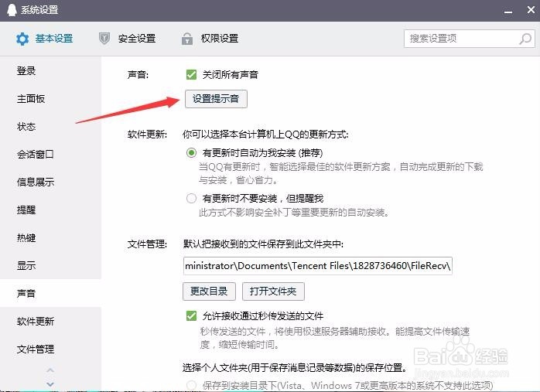
Task: Focus the 搜索设置项 search field
Action: 469,39
